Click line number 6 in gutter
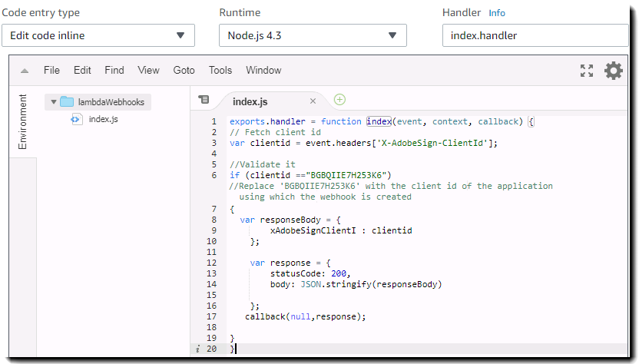 [214, 175]
